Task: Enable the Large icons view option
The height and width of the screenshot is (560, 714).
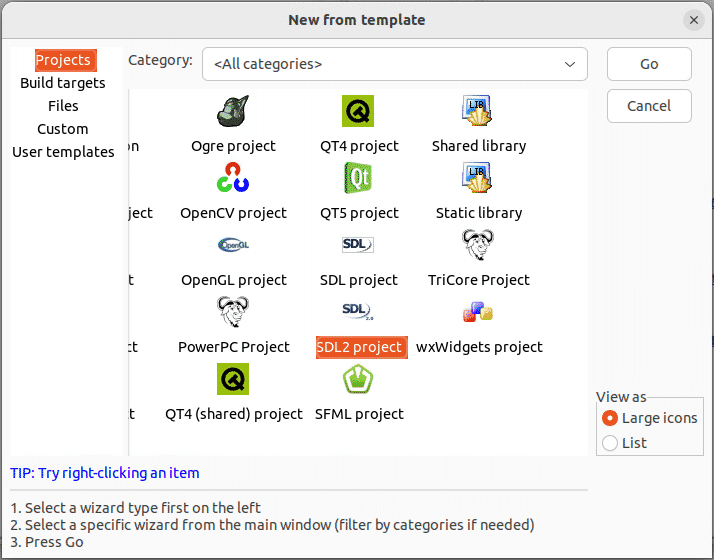Action: pyautogui.click(x=610, y=418)
